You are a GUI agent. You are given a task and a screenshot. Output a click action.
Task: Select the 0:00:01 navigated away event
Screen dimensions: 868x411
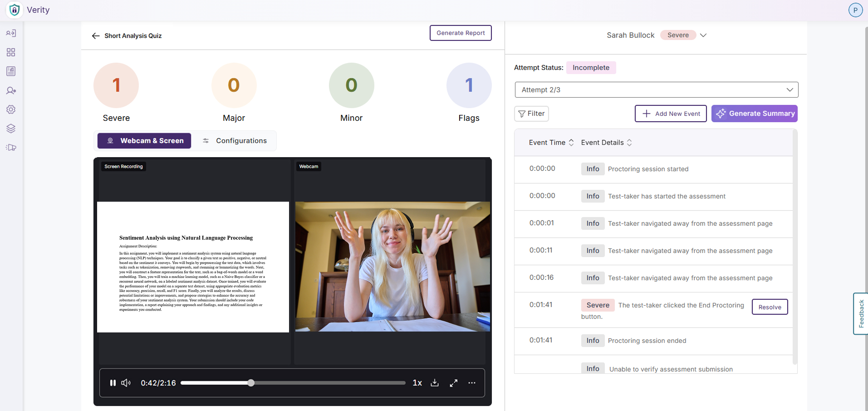(653, 223)
